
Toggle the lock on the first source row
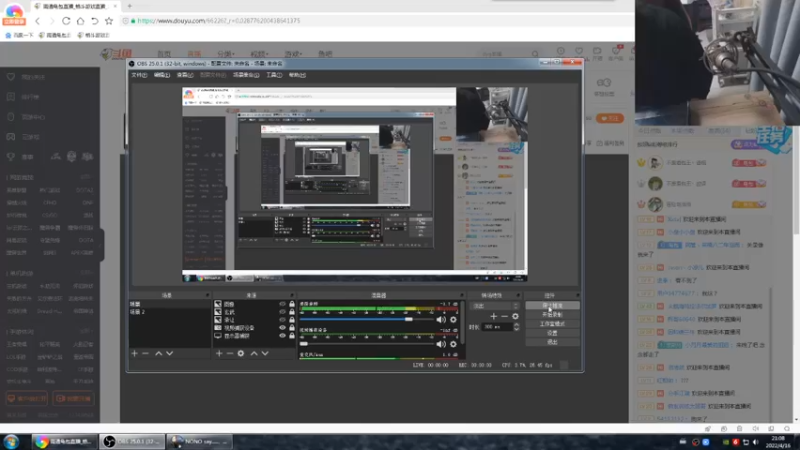[x=292, y=304]
